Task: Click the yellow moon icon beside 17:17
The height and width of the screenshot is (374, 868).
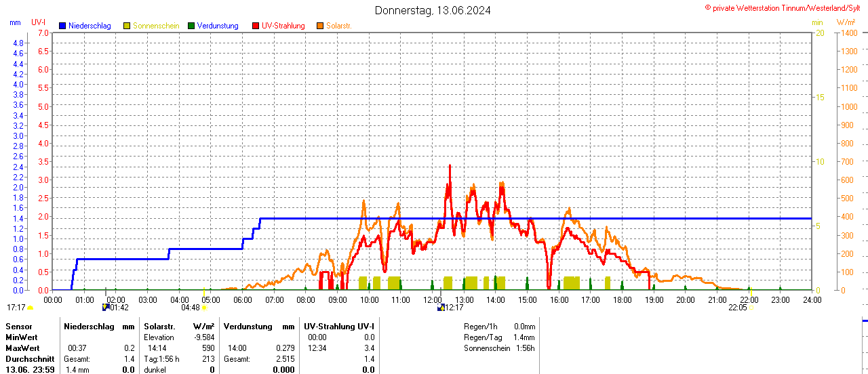Action: click(x=31, y=308)
